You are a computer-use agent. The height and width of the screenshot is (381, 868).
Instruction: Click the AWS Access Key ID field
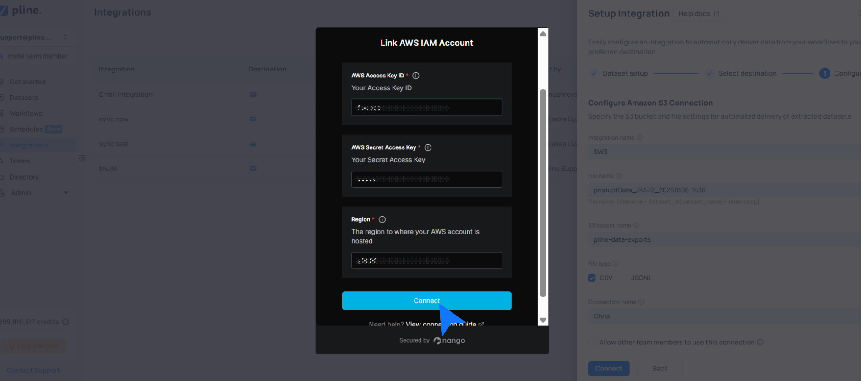(426, 108)
